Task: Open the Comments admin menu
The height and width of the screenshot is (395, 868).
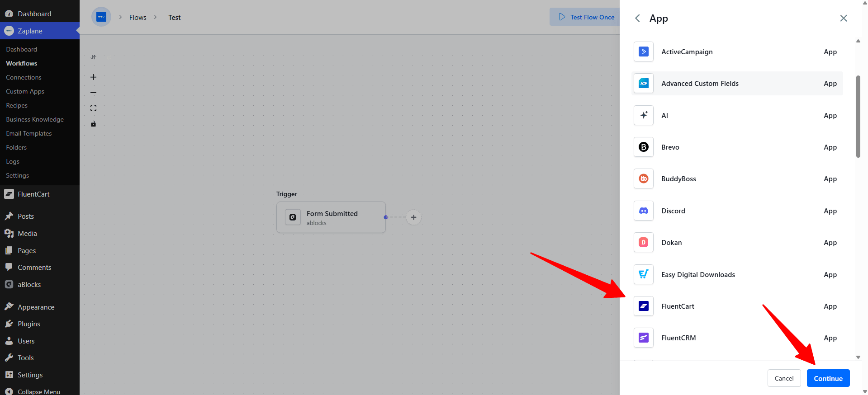Action: tap(40, 267)
